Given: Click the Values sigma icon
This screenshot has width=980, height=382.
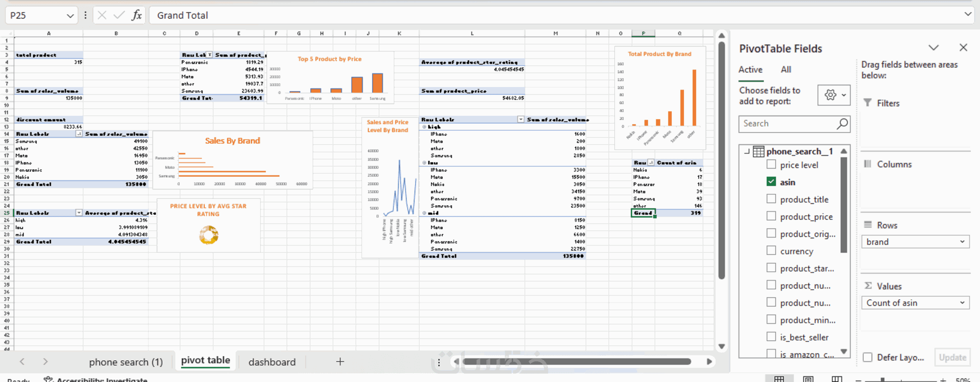Looking at the screenshot, I should [868, 286].
